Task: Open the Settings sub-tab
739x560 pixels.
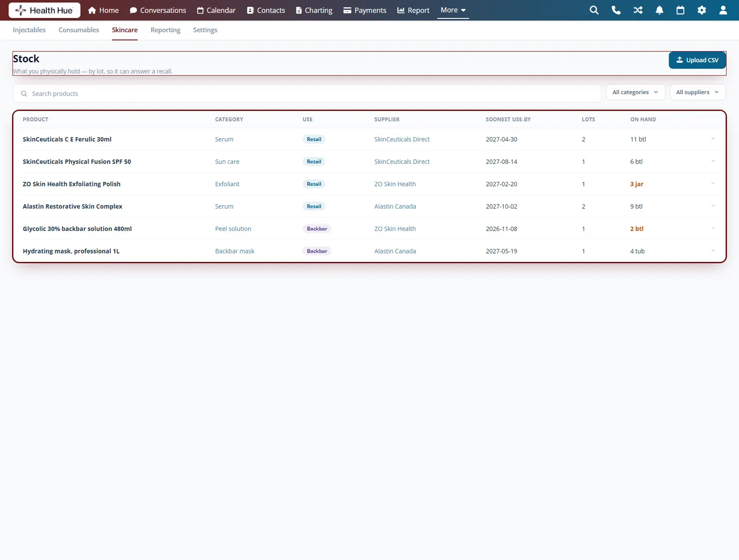Action: (x=205, y=30)
